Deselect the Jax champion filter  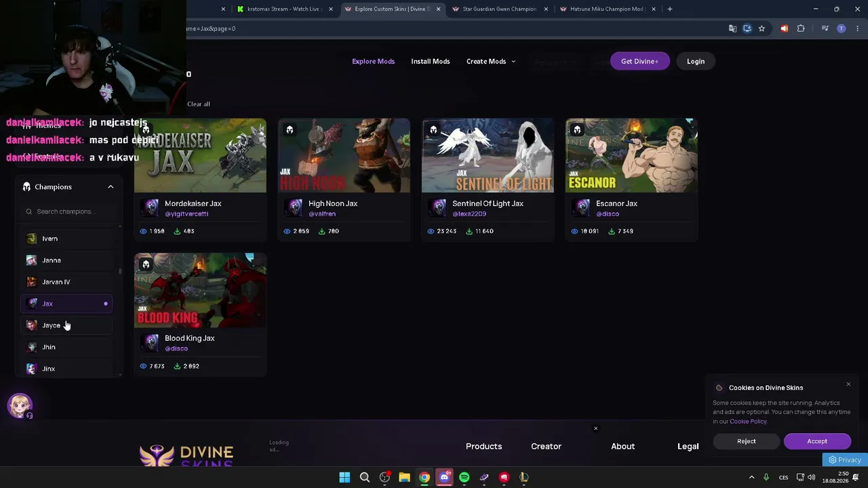66,304
